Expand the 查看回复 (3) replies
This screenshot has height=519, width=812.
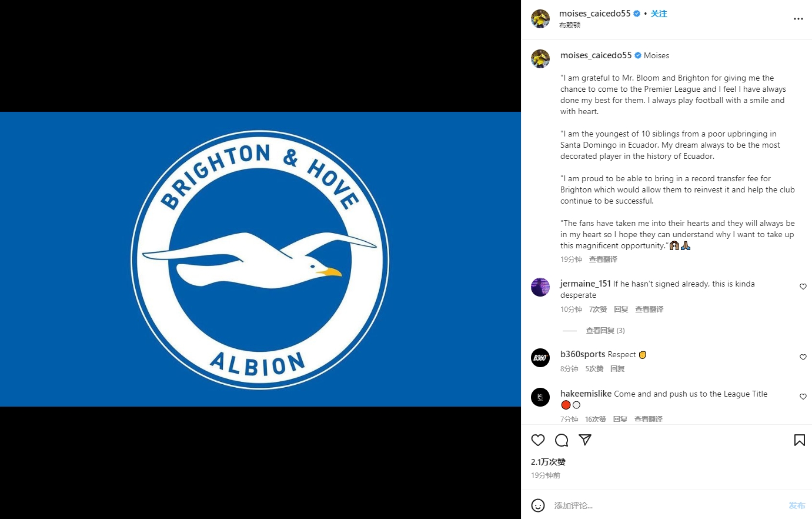605,331
